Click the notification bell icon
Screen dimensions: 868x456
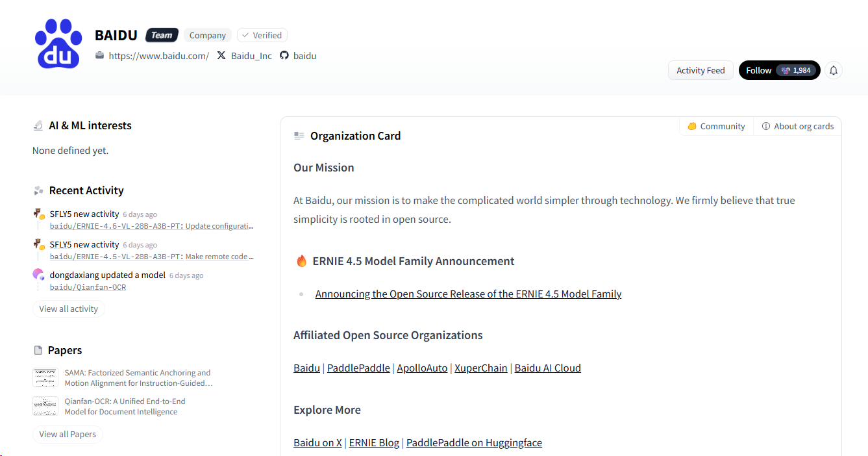(834, 70)
